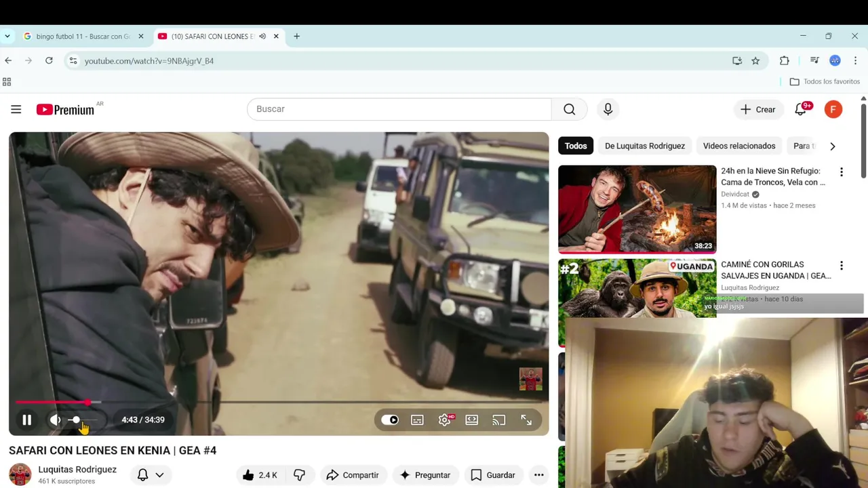Toggle subtitles in the video player
Screen dimensions: 868x488
tap(417, 420)
